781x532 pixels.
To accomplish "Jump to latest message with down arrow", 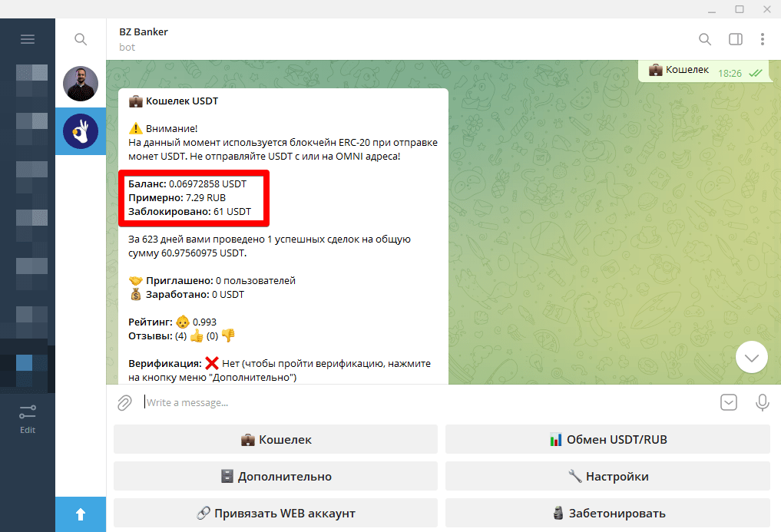I will click(752, 357).
